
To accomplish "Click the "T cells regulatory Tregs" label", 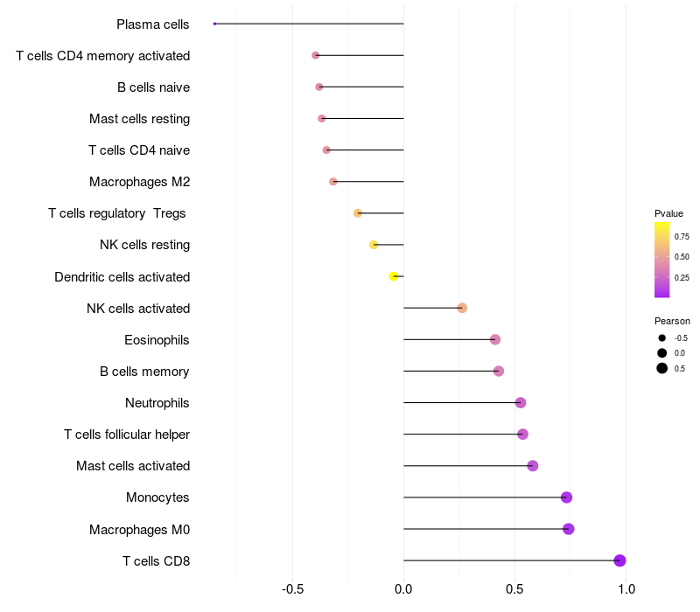I will [117, 213].
